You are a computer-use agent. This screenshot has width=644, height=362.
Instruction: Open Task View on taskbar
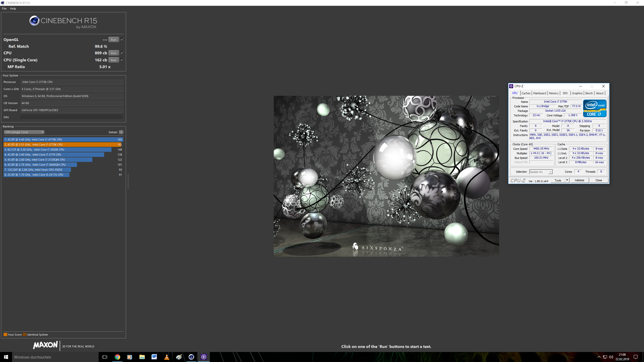click(x=105, y=357)
